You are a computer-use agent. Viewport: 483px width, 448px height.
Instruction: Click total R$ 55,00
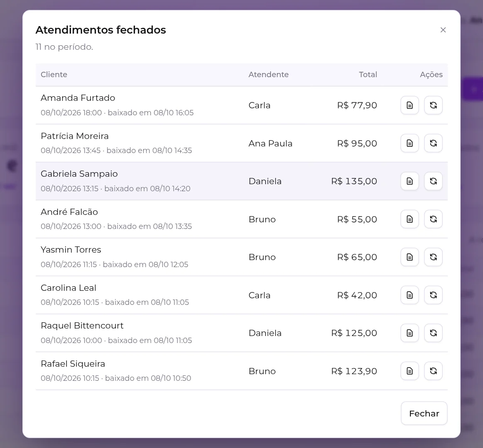(x=357, y=219)
